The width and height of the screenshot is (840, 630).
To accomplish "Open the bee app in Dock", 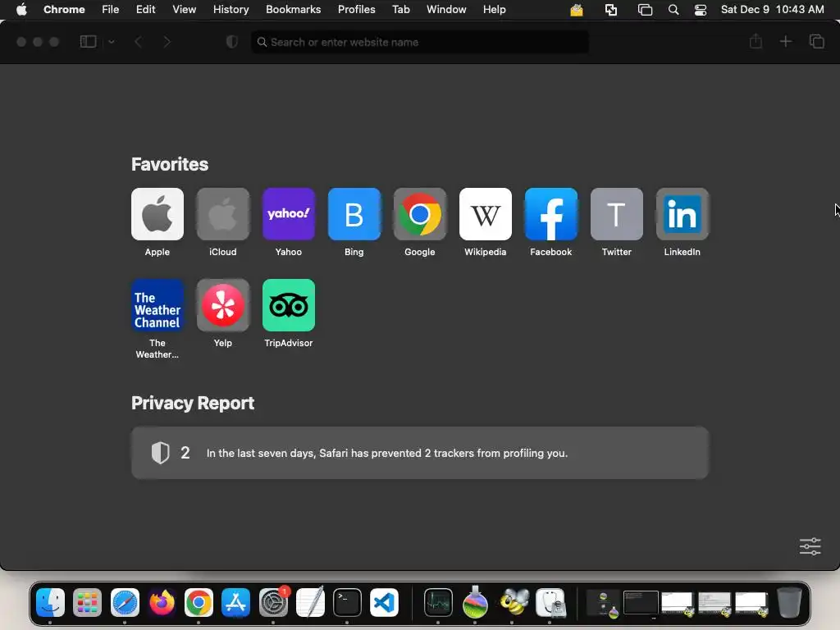I will [x=514, y=603].
